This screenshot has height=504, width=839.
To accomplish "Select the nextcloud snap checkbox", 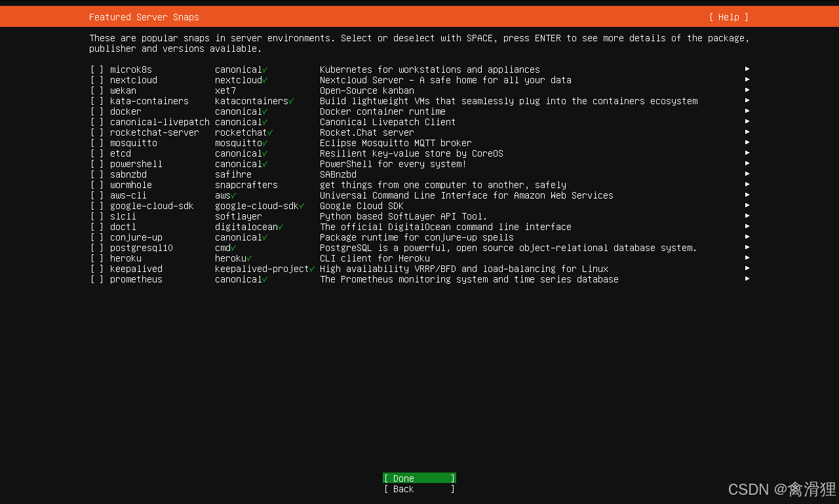I will (97, 80).
